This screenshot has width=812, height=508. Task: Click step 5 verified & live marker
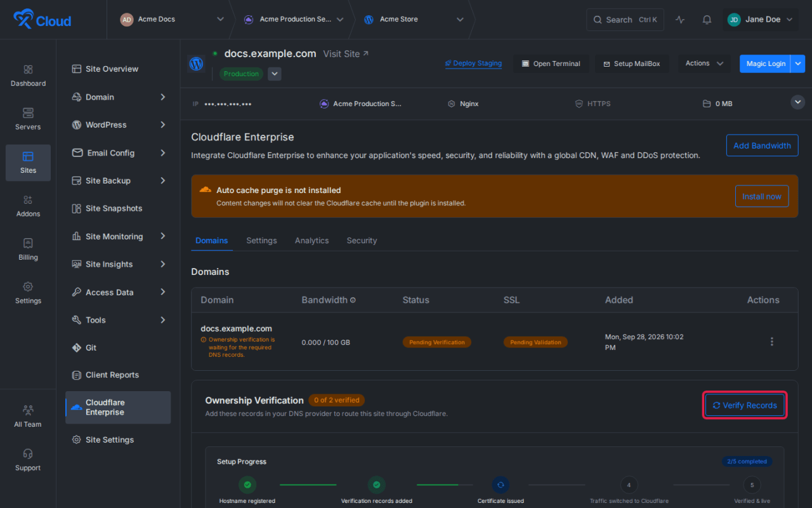pyautogui.click(x=752, y=485)
